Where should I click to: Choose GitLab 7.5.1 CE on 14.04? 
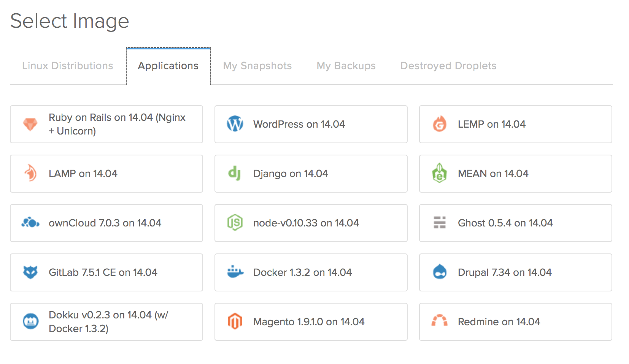(x=106, y=272)
